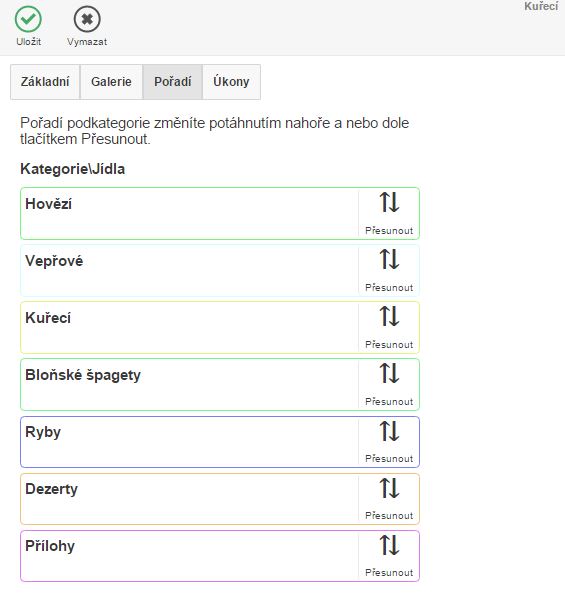Screen dimensions: 565x594
Task: Select the Pořadí tab
Action: (x=173, y=82)
